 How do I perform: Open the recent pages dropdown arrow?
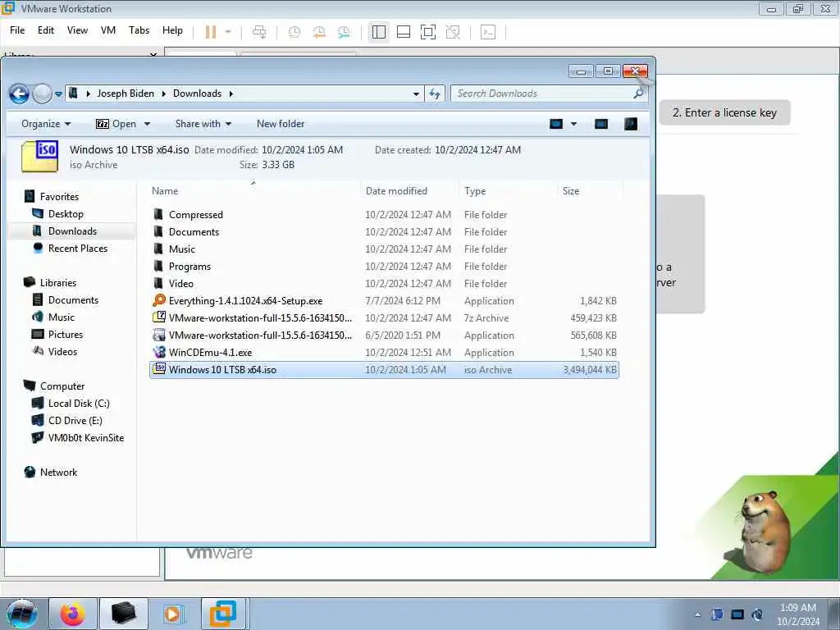pos(58,94)
